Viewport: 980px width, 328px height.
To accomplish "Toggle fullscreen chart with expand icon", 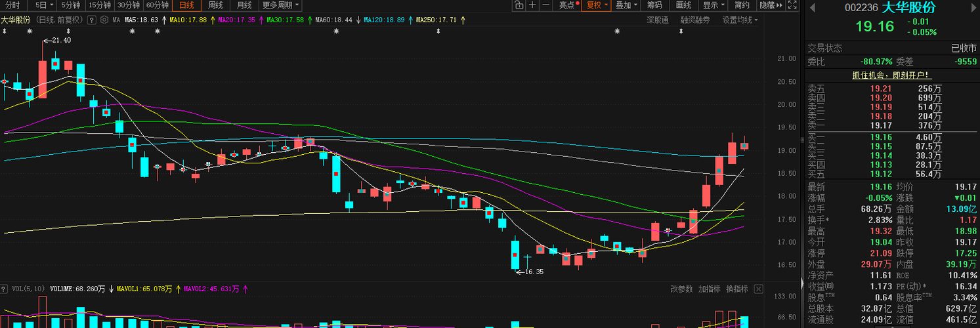I will [x=792, y=5].
